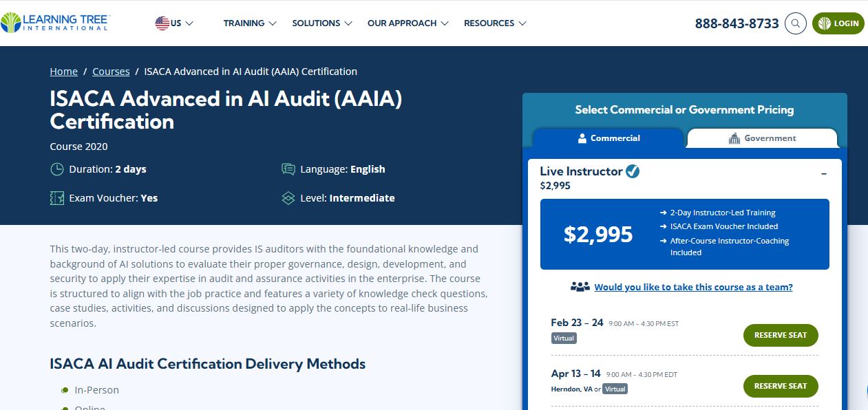The image size is (868, 410).
Task: Select the Commercial pricing option
Action: [608, 138]
